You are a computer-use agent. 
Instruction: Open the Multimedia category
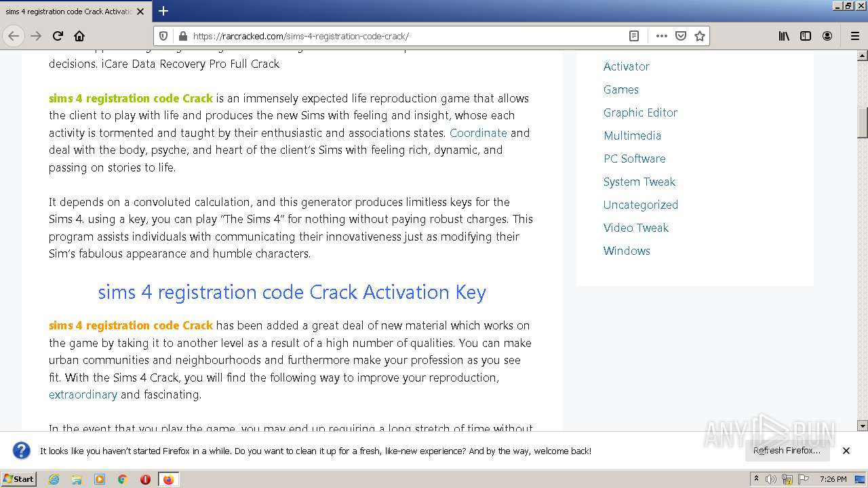pyautogui.click(x=633, y=136)
